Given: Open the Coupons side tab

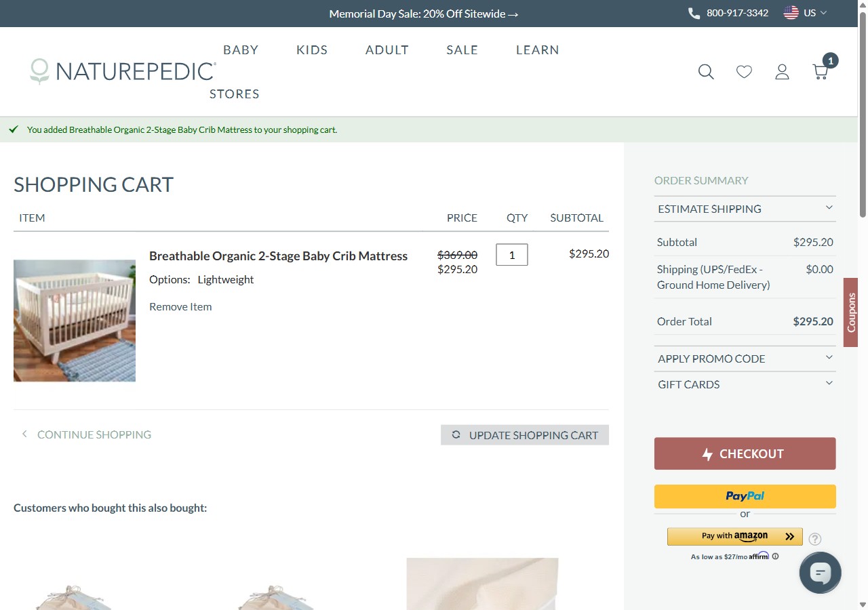Looking at the screenshot, I should tap(851, 312).
